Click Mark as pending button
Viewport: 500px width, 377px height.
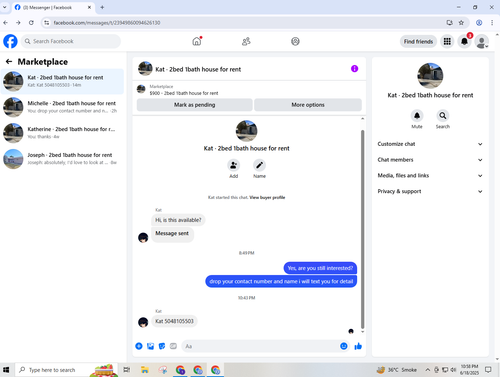[x=194, y=105]
